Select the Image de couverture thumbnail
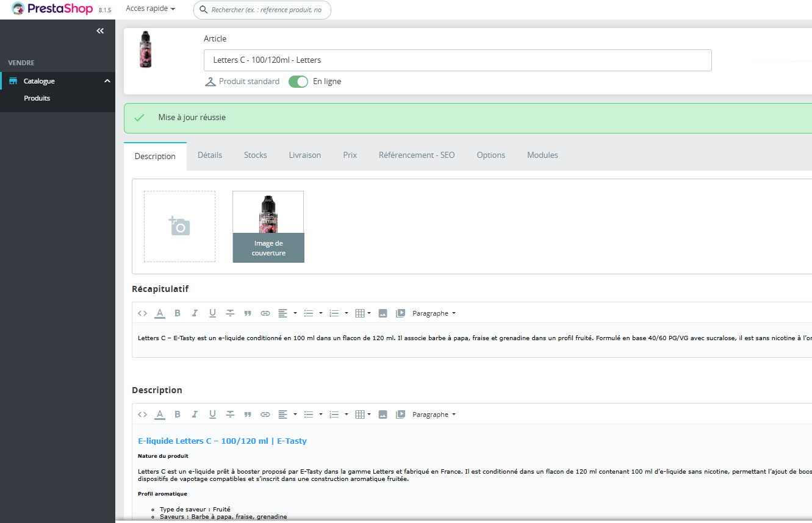 (x=268, y=227)
